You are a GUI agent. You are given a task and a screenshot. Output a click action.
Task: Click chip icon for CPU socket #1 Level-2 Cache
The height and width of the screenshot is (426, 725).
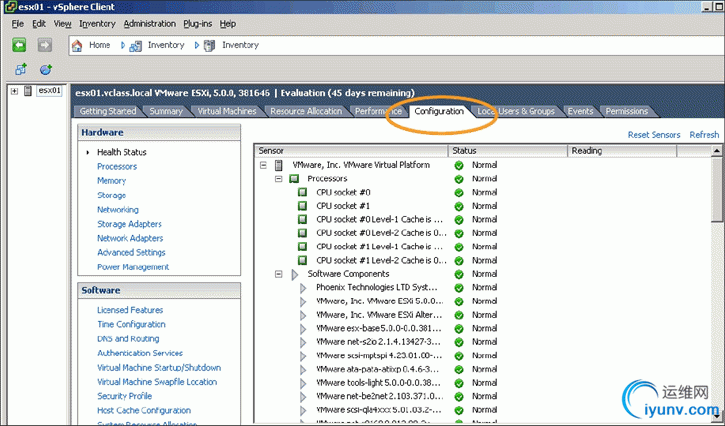pos(302,260)
